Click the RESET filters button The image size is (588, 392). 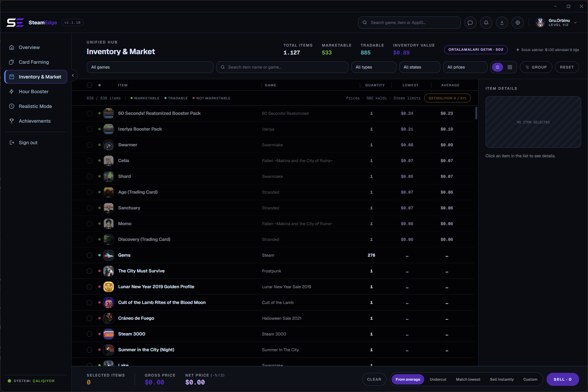pyautogui.click(x=567, y=67)
